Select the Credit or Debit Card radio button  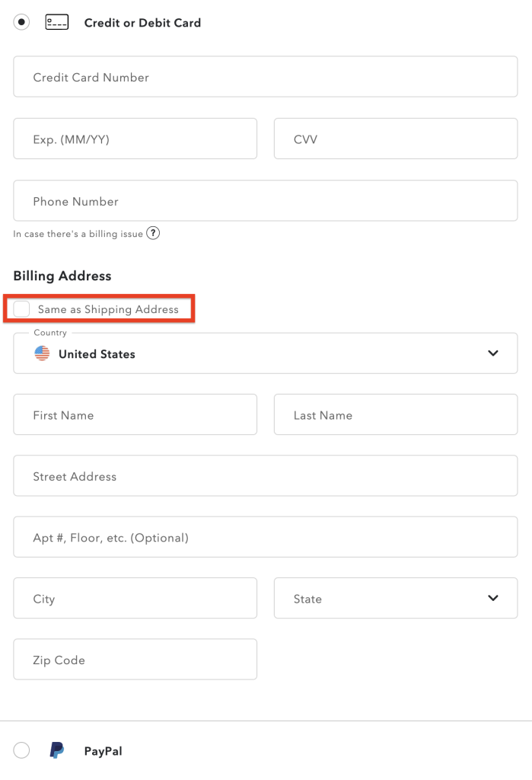(x=21, y=22)
